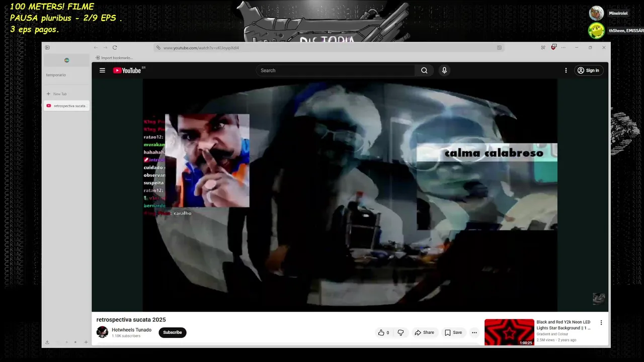The height and width of the screenshot is (362, 644).
Task: Click the channel watermark in the player corner
Action: click(x=599, y=299)
